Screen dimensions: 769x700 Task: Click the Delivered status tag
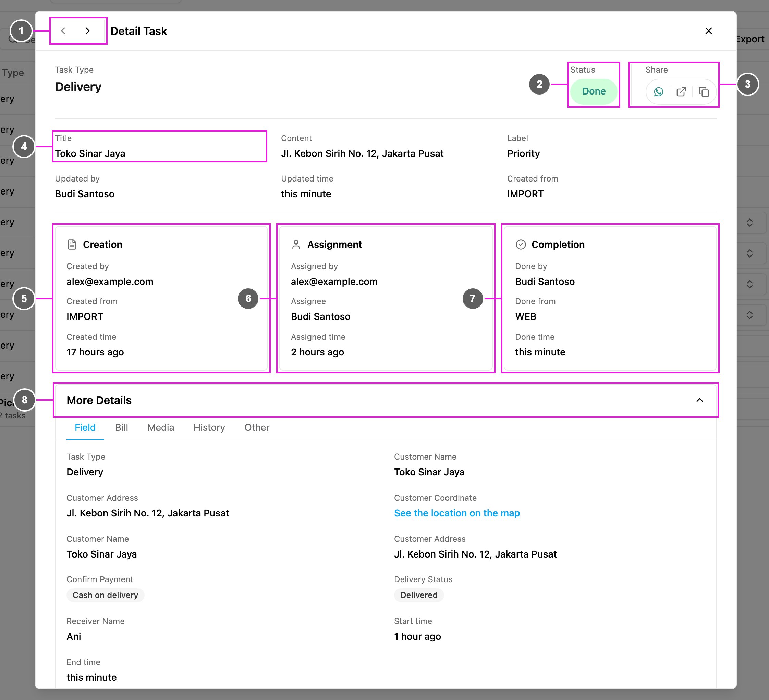click(419, 595)
